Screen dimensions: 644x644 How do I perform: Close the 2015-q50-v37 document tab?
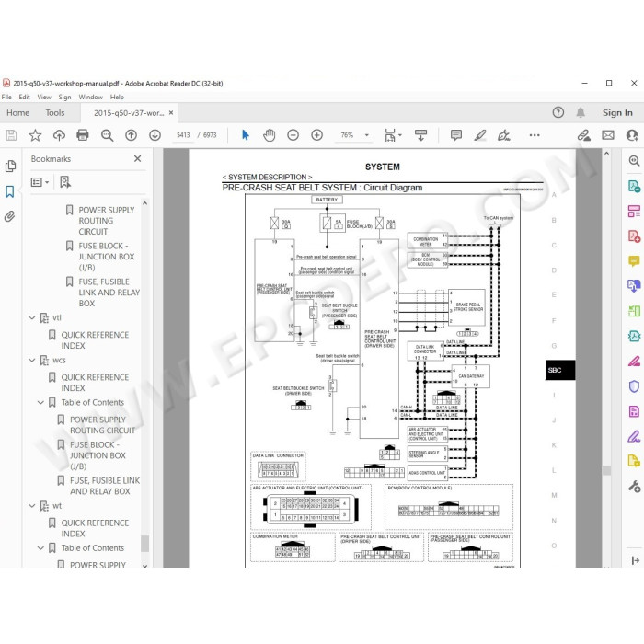pyautogui.click(x=171, y=112)
